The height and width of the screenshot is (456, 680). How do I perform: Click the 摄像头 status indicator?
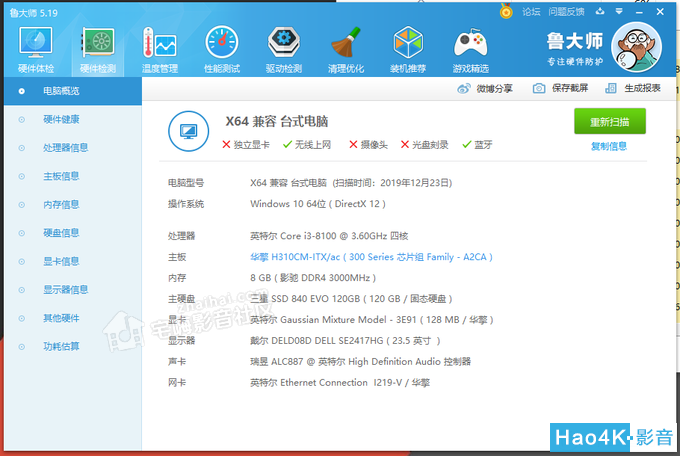click(x=369, y=145)
